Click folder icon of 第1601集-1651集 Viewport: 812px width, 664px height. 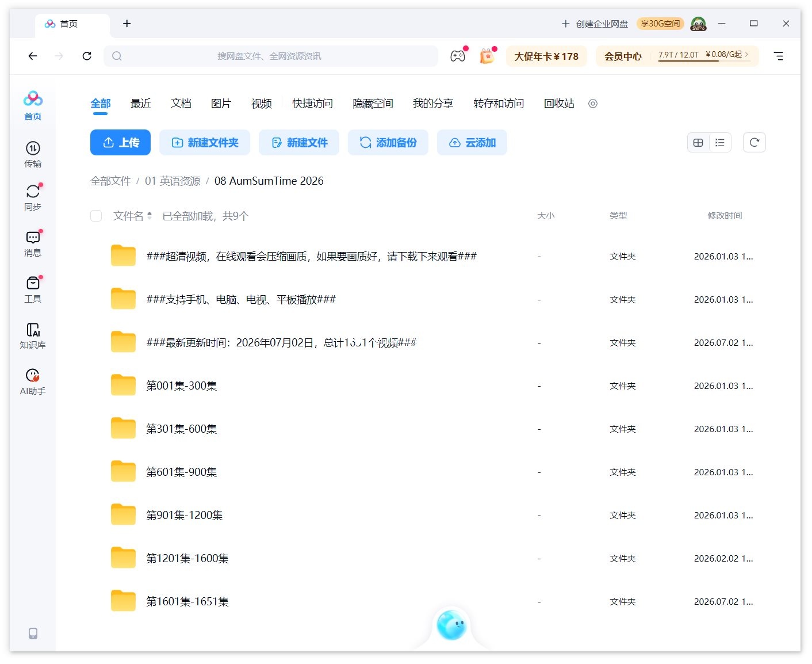coord(123,601)
